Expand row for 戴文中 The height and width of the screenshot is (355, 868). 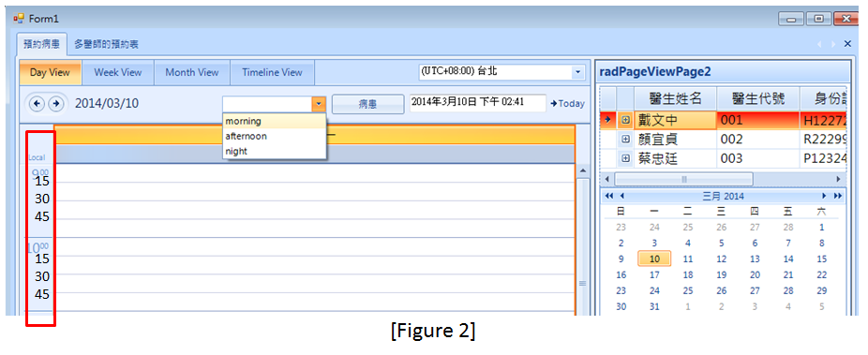[x=625, y=120]
